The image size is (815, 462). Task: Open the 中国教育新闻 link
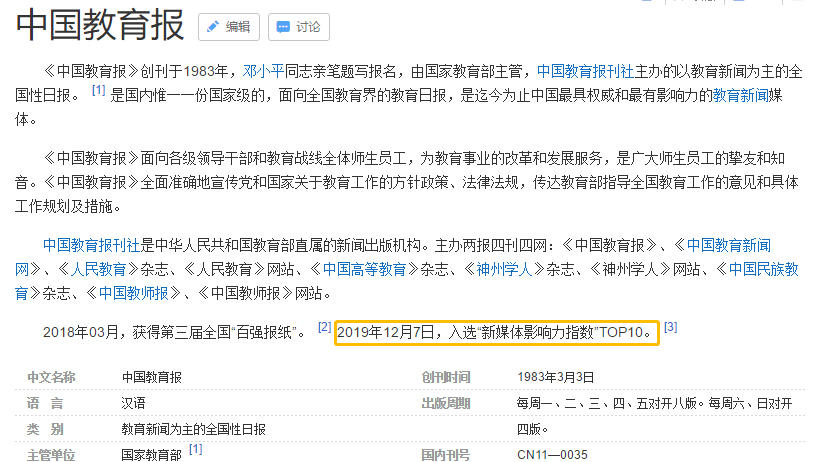tap(729, 245)
